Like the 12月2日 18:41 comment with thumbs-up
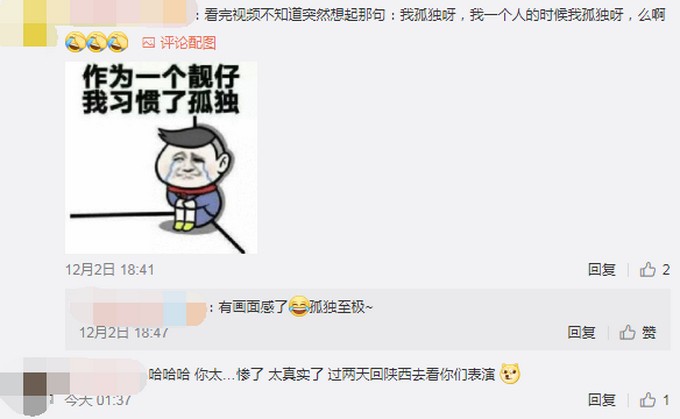680x419 pixels. point(647,269)
